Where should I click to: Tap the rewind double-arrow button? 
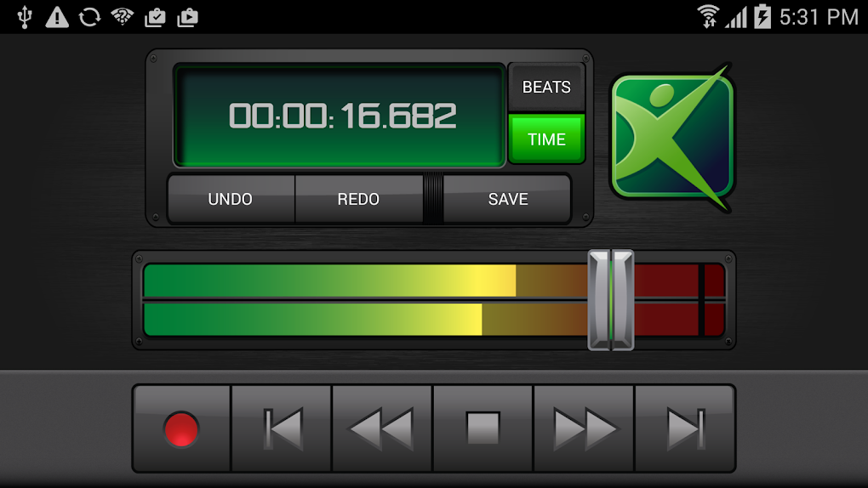click(382, 428)
